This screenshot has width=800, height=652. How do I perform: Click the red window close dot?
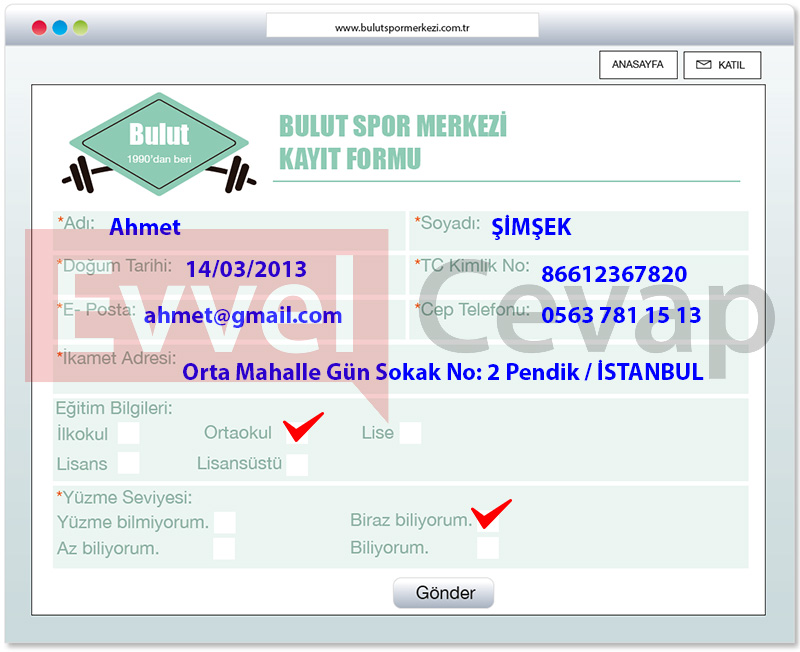click(x=39, y=28)
